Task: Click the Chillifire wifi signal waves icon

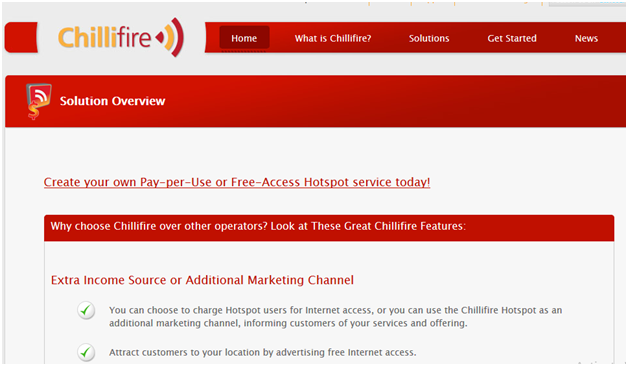Action: tap(171, 37)
